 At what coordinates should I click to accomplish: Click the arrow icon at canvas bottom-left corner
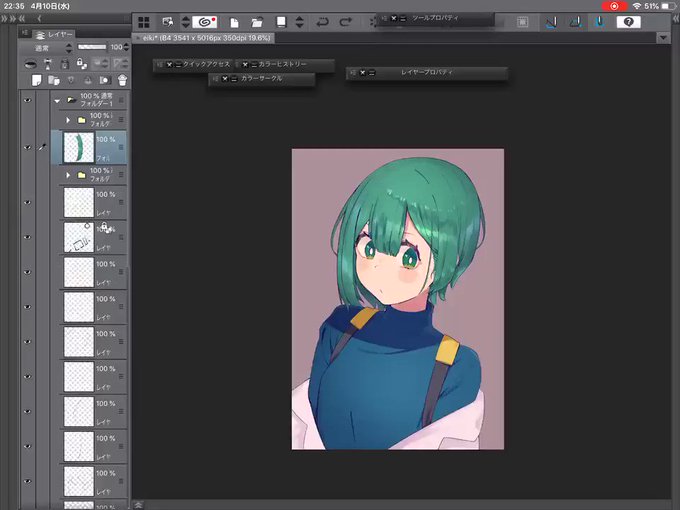[138, 505]
